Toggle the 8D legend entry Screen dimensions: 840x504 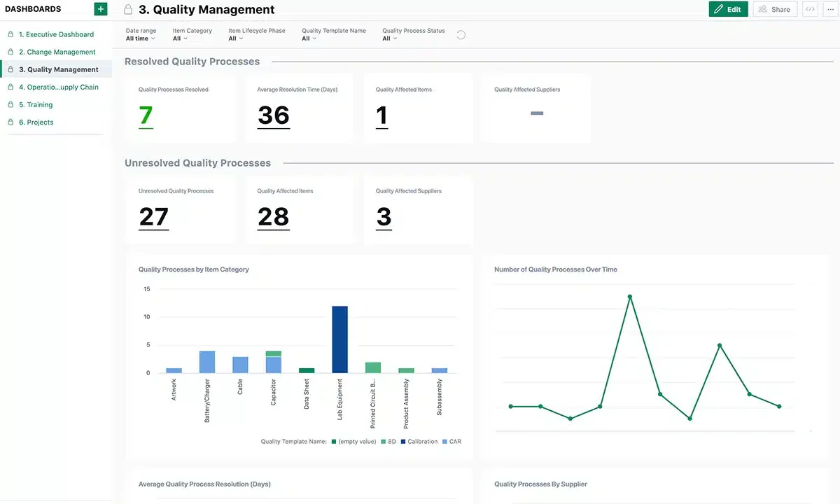click(388, 442)
